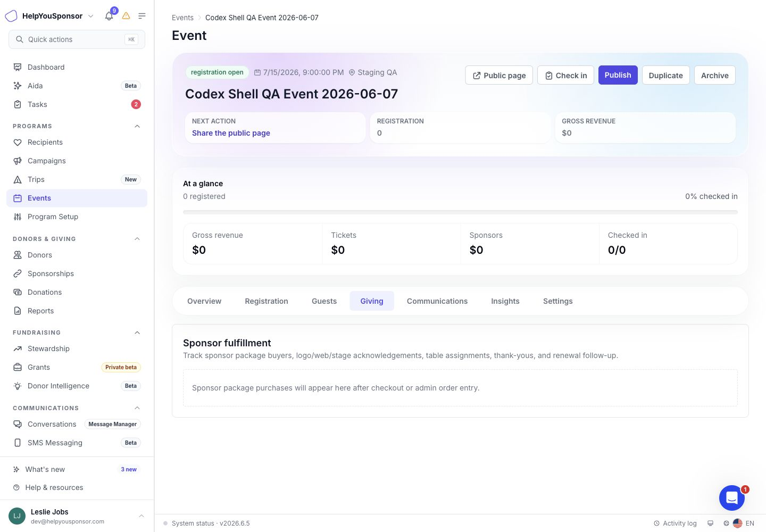The image size is (766, 532).
Task: Click the Tasks clipboard icon
Action: [18, 104]
